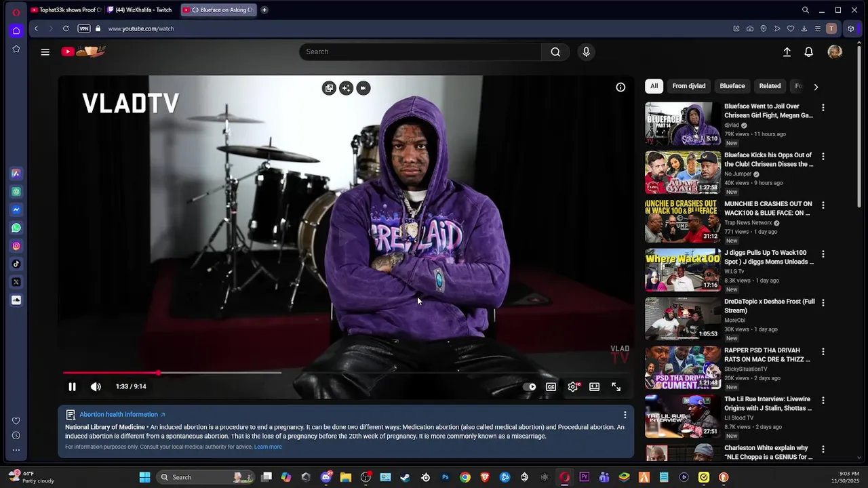Image resolution: width=868 pixels, height=488 pixels.
Task: Focus the YouTube search box
Action: tap(420, 52)
